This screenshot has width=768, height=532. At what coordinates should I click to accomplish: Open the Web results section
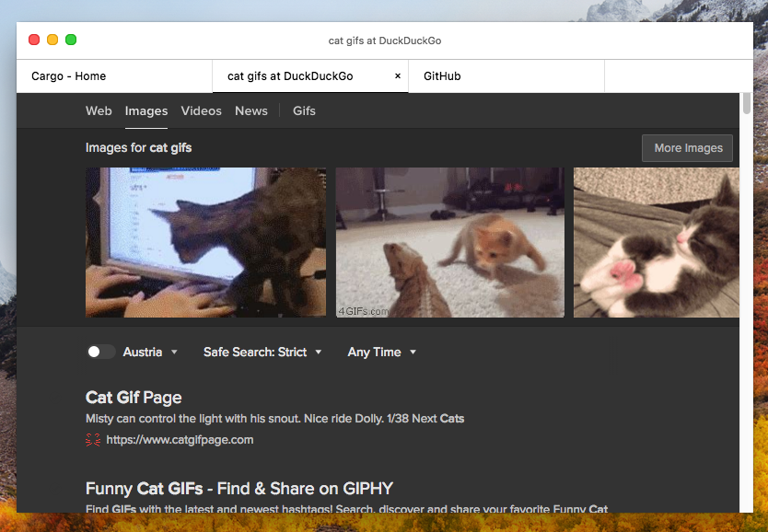click(99, 110)
